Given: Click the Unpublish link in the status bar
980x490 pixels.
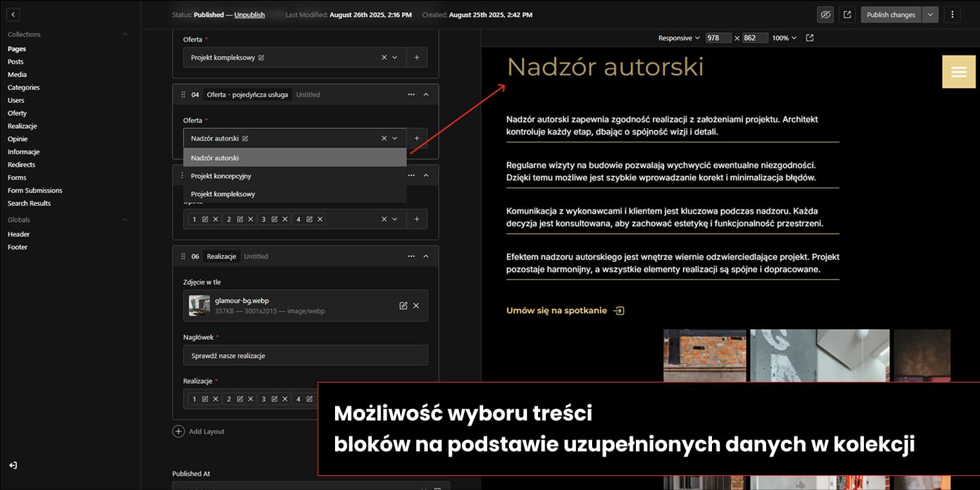Looking at the screenshot, I should (249, 15).
